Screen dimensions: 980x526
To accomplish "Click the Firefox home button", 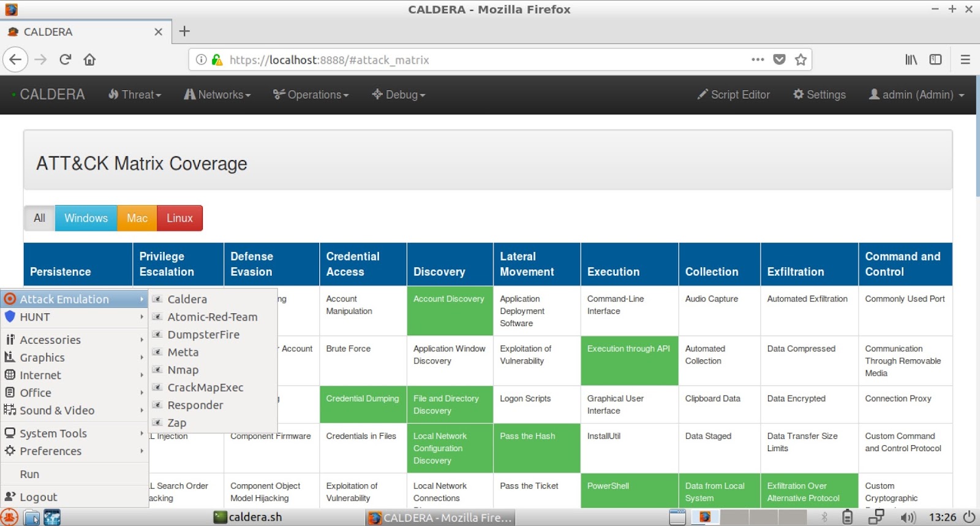I will point(89,59).
